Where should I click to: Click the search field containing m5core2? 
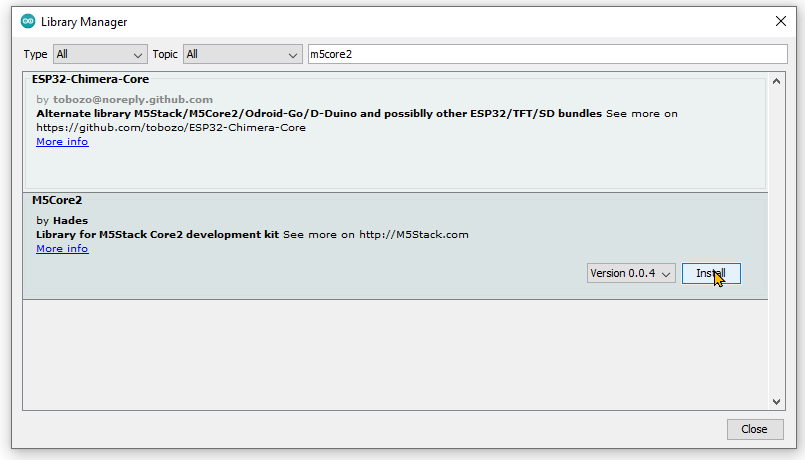tap(547, 54)
